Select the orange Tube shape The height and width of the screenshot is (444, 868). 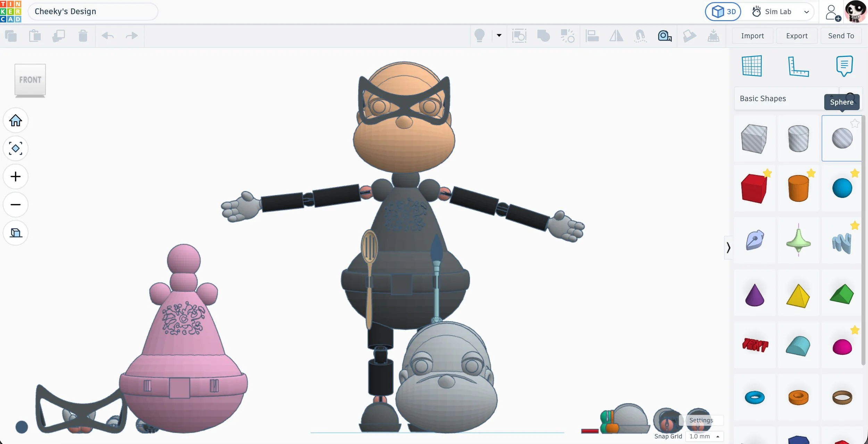[x=798, y=397]
